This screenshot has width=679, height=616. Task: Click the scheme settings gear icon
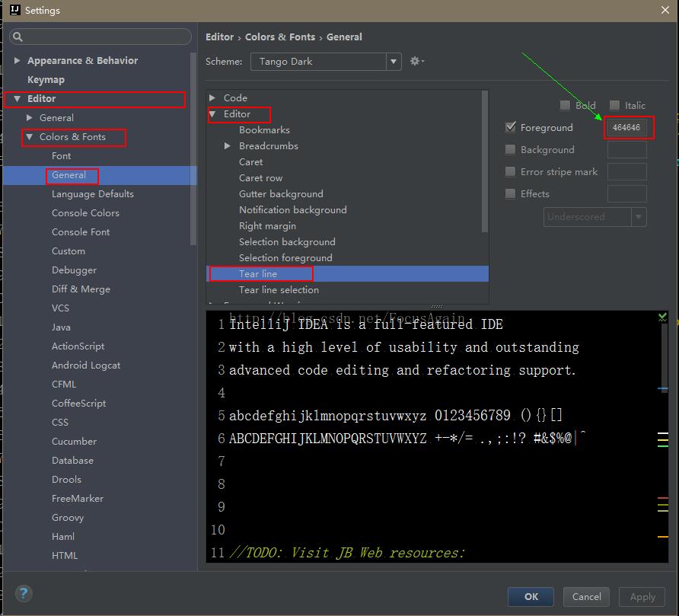[416, 61]
